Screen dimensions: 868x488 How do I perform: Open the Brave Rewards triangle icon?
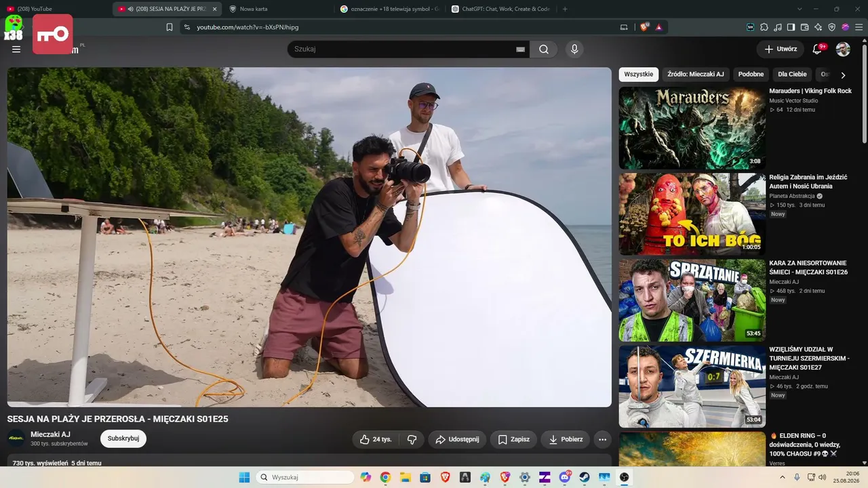658,27
